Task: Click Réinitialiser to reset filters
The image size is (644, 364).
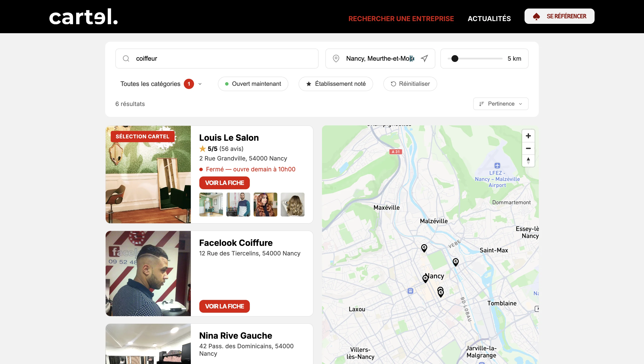Action: pyautogui.click(x=410, y=84)
